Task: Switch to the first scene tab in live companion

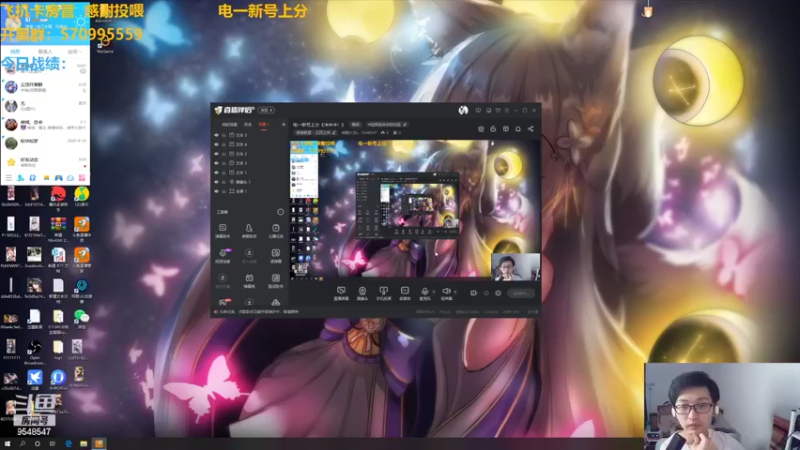Action: pyautogui.click(x=229, y=124)
